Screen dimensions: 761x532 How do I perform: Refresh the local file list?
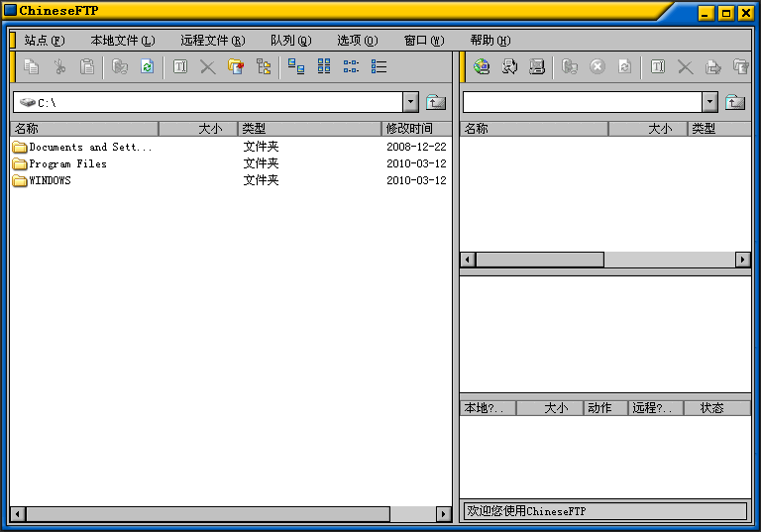click(x=147, y=66)
